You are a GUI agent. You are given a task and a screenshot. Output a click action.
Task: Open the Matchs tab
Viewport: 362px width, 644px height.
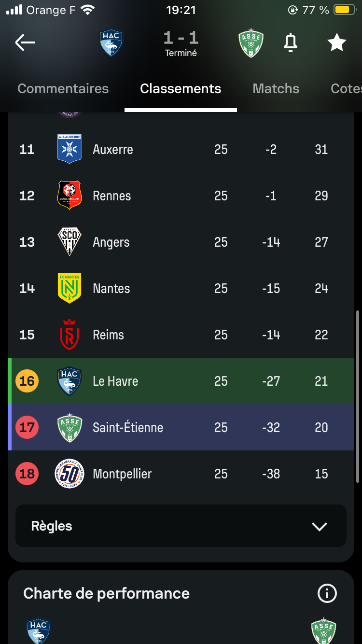coord(276,89)
